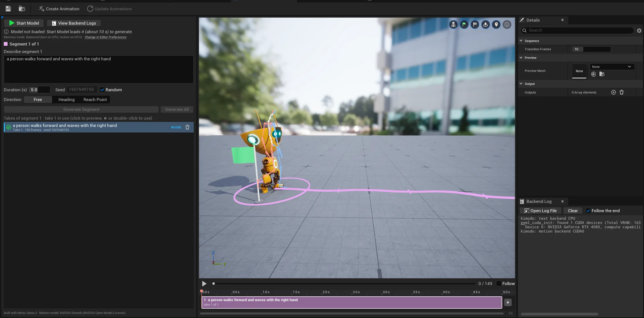Image resolution: width=644 pixels, height=318 pixels.
Task: Toggle the green start flag icon
Action: pyautogui.click(x=464, y=24)
